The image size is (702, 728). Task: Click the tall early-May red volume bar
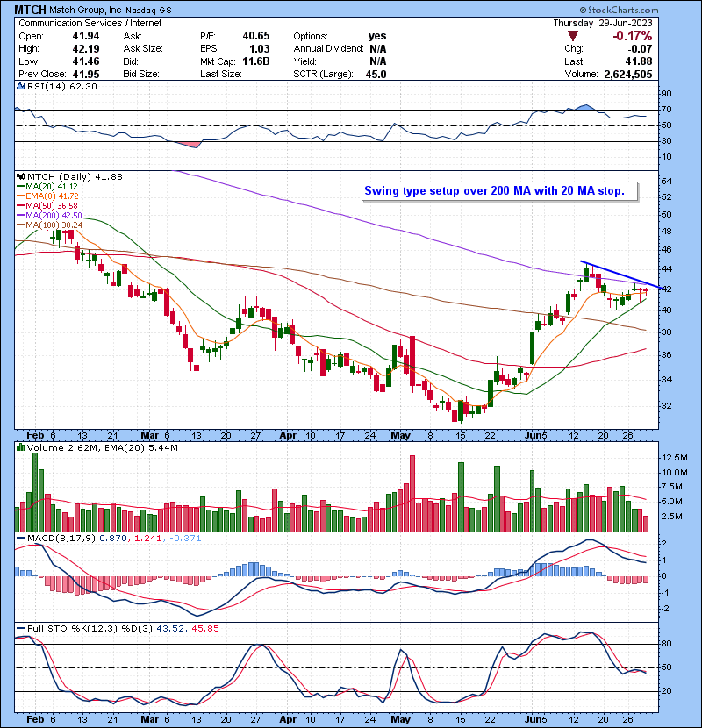(x=412, y=494)
